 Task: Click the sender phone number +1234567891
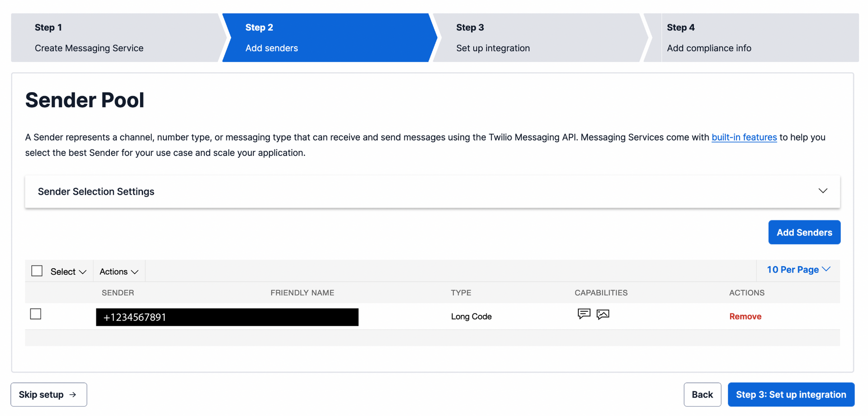pos(135,318)
